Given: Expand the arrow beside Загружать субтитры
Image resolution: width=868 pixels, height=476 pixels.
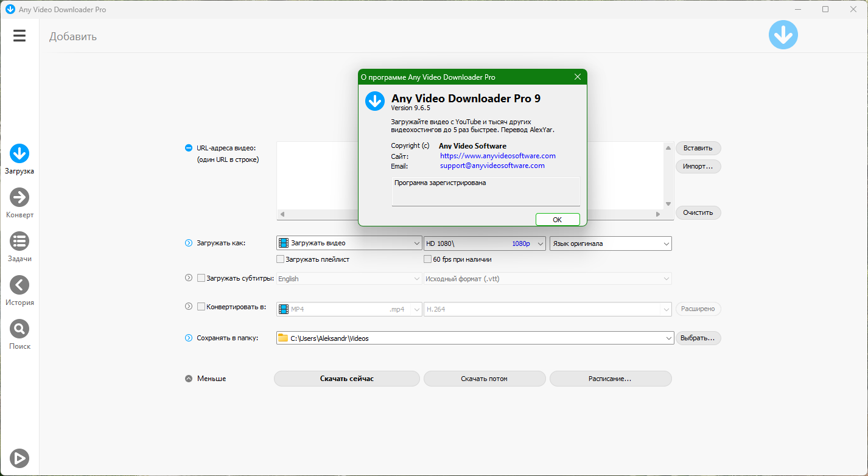Looking at the screenshot, I should pos(189,278).
